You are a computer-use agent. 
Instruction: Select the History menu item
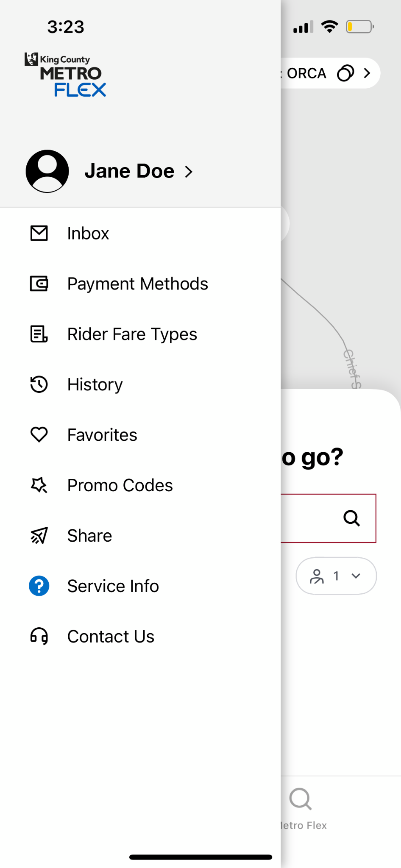point(95,384)
